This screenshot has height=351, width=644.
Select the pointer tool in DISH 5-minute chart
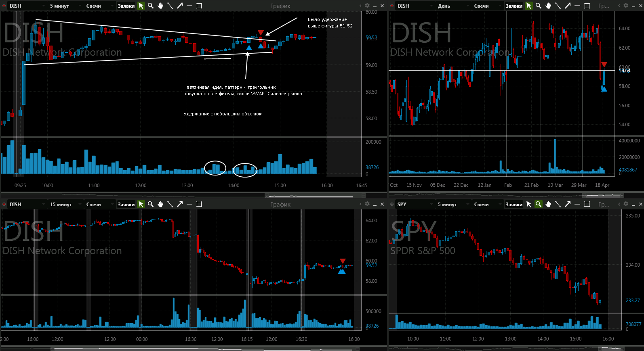(141, 6)
